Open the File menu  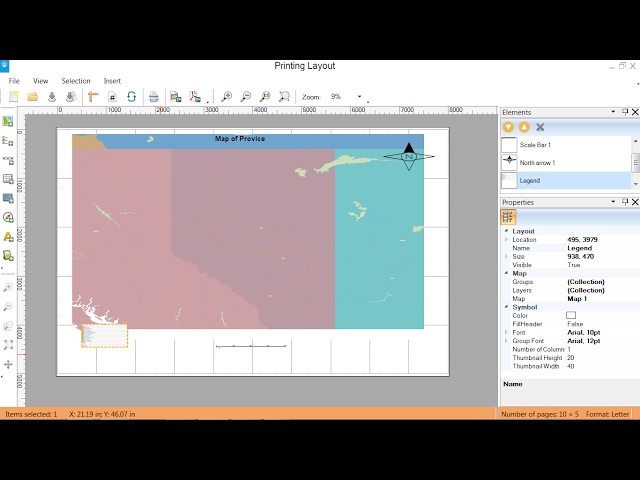coord(14,81)
